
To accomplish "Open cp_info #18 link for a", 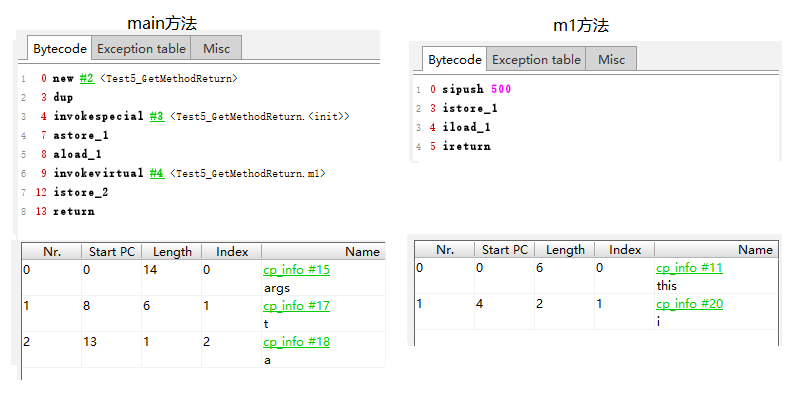I will coord(296,342).
